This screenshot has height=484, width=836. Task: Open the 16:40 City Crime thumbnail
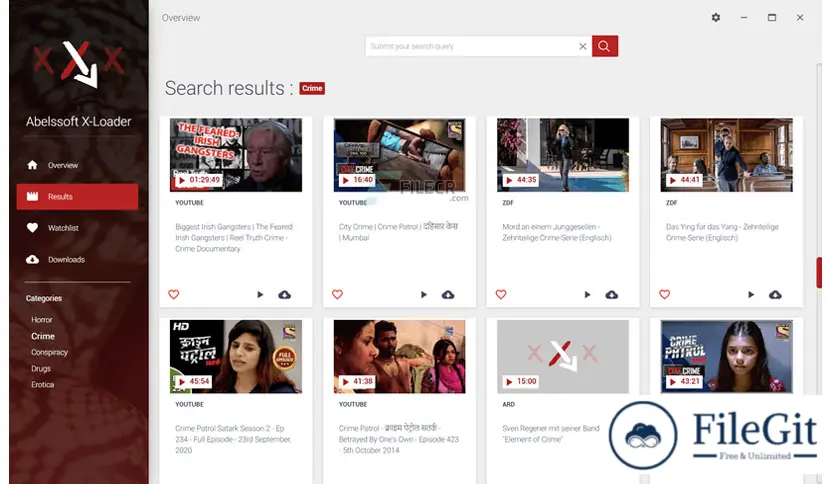[x=399, y=155]
